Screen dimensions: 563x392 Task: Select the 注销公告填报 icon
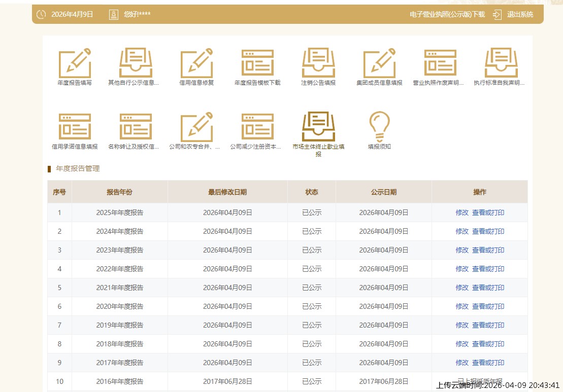click(318, 64)
